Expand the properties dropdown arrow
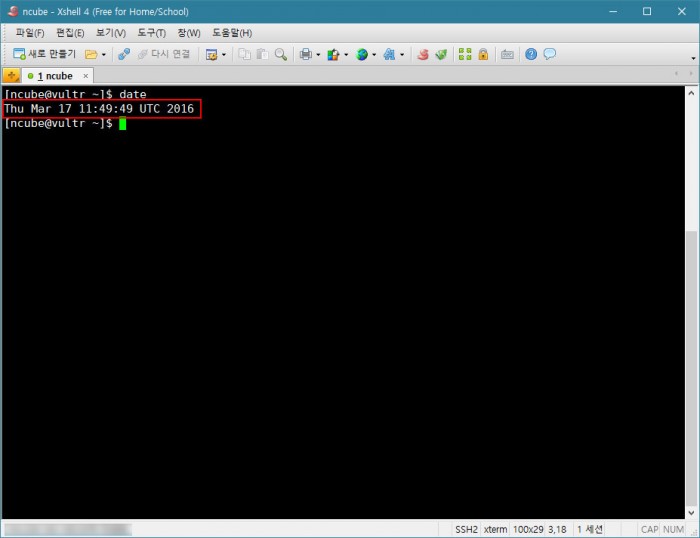The width and height of the screenshot is (700, 538). click(224, 55)
